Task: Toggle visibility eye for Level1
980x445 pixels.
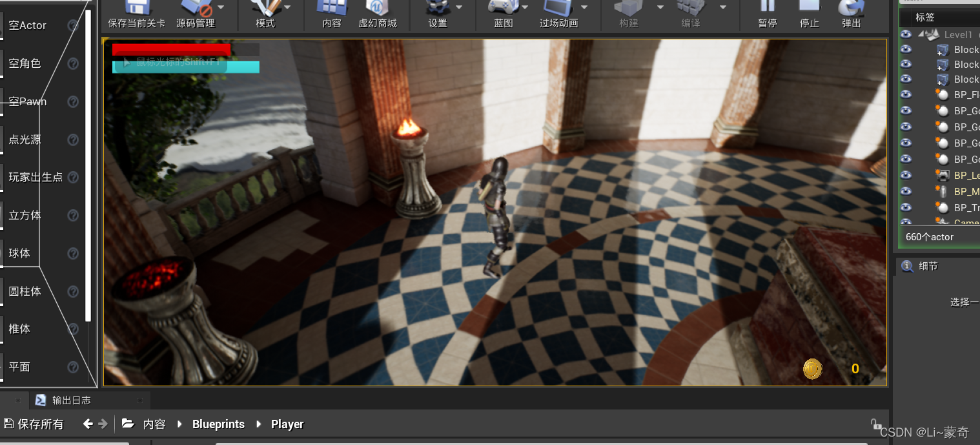Action: click(906, 34)
